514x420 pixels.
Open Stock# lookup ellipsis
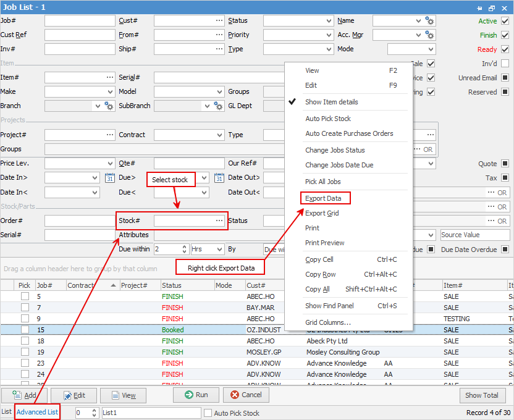219,220
